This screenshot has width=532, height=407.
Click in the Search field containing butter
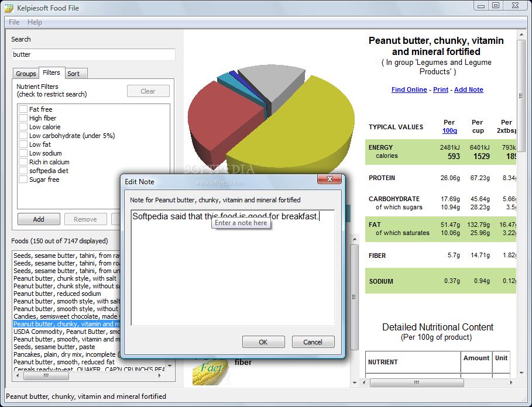tap(93, 54)
